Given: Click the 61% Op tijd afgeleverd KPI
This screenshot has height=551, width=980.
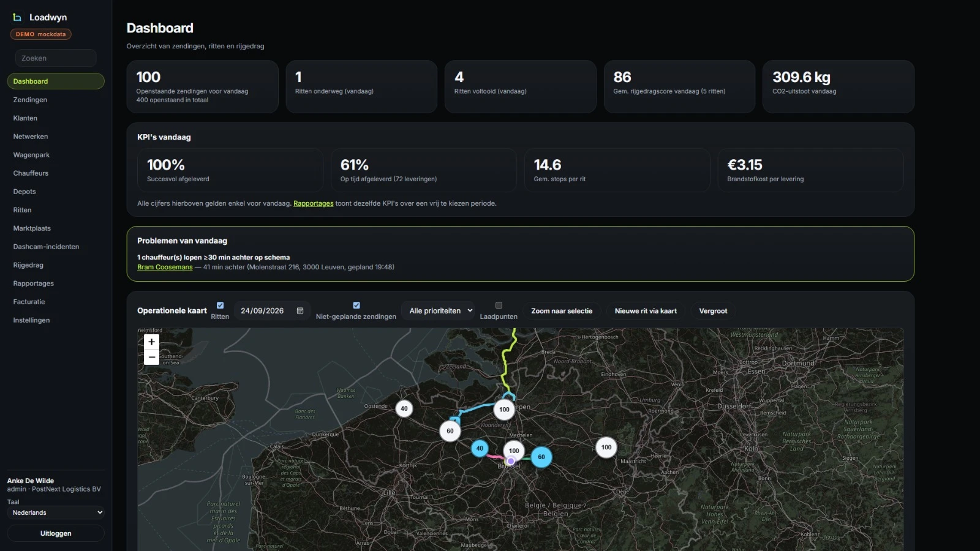Looking at the screenshot, I should [424, 170].
